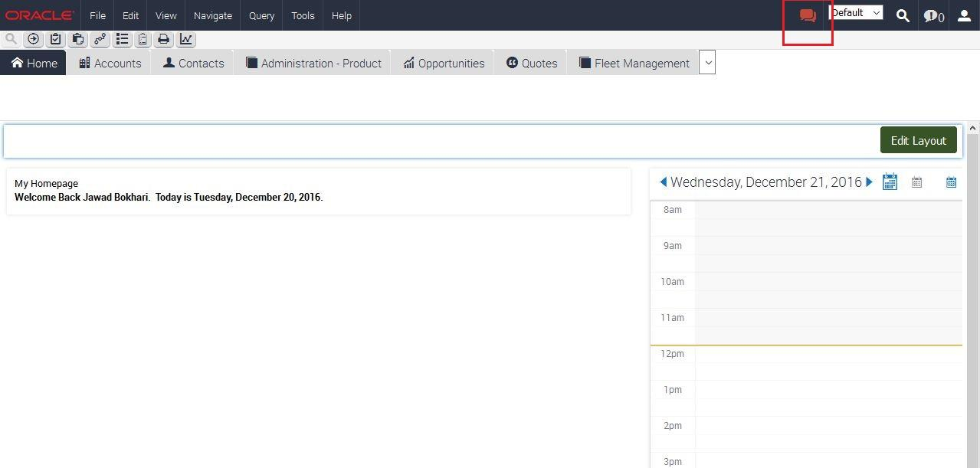Open the notifications icon with count 0
The width and height of the screenshot is (980, 468).
click(x=932, y=16)
